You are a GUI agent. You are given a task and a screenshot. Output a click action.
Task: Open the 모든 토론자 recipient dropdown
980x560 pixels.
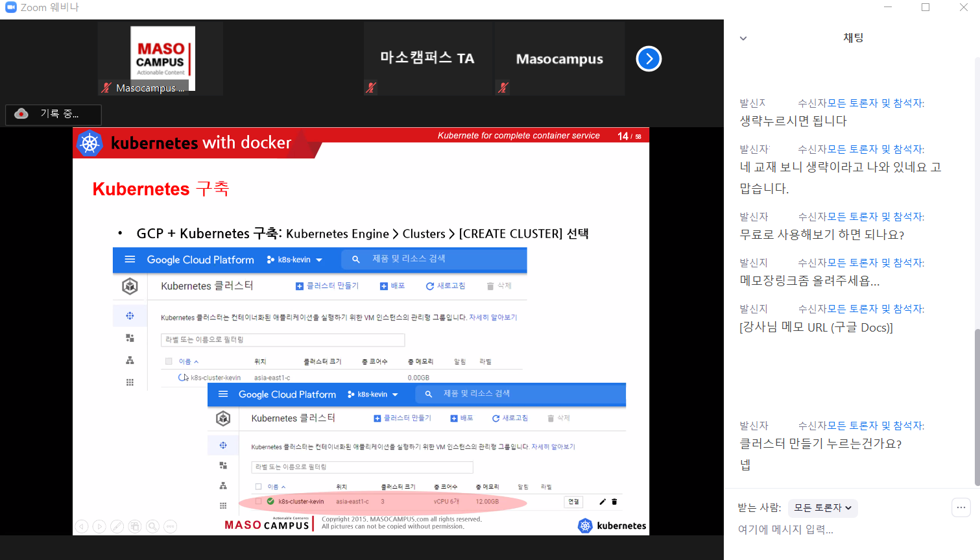click(x=822, y=508)
